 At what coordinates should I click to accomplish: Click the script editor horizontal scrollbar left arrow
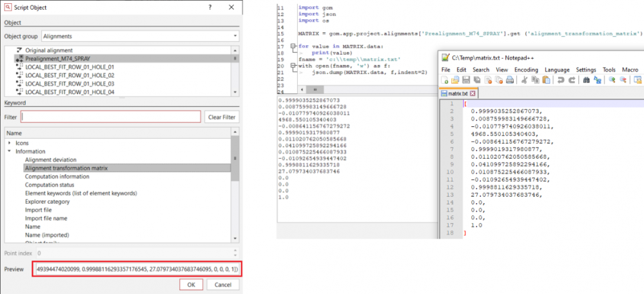tap(302, 89)
